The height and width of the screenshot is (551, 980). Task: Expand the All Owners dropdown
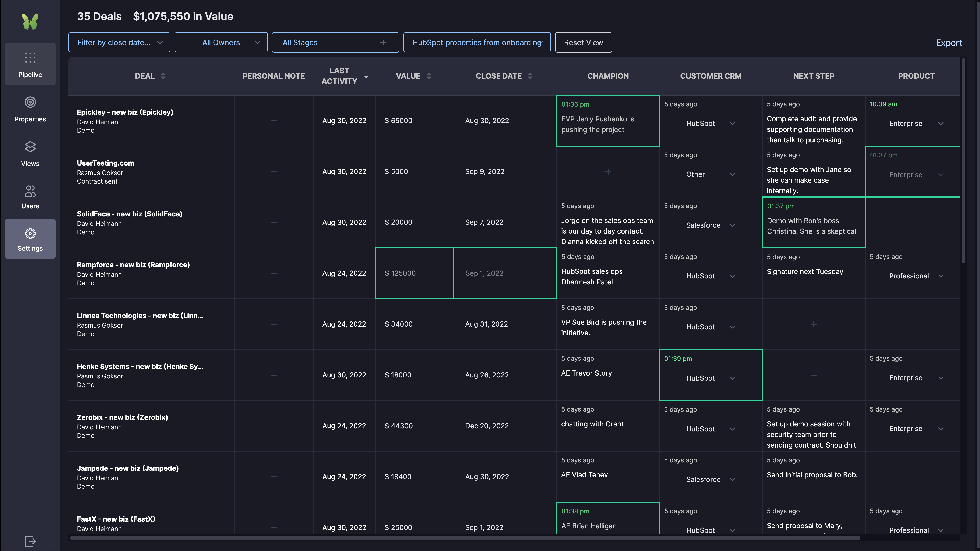[x=221, y=43]
